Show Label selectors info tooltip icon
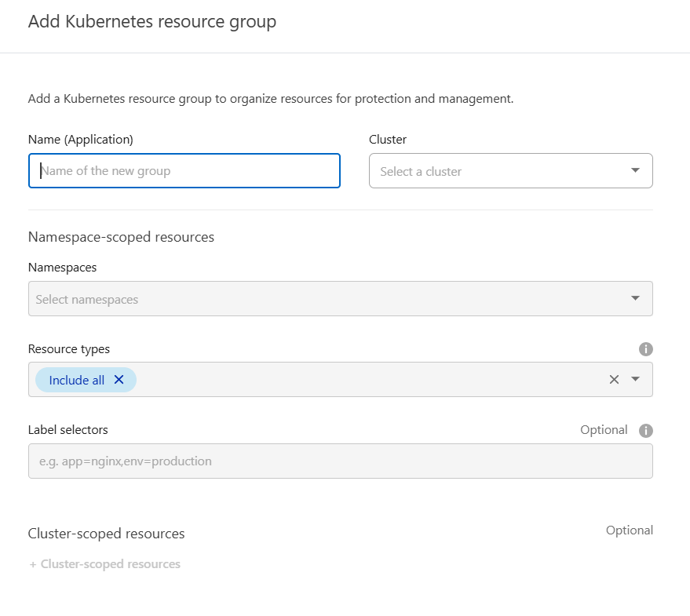 [x=645, y=430]
